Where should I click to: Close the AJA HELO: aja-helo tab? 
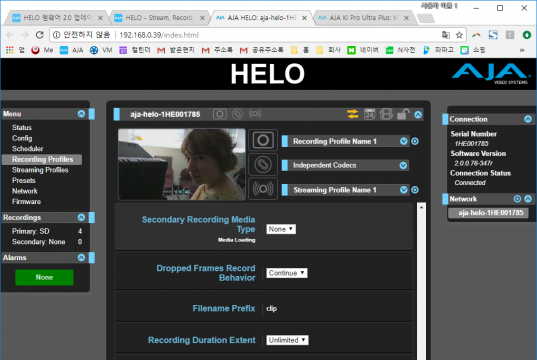click(x=304, y=18)
